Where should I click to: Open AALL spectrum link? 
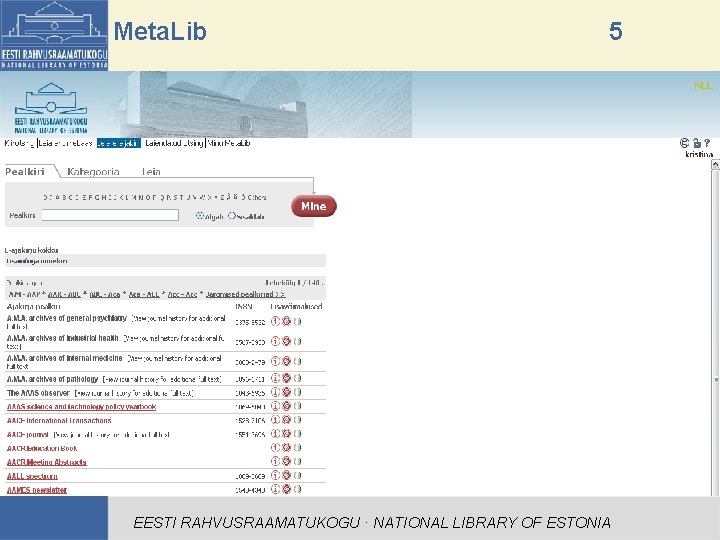[x=32, y=476]
